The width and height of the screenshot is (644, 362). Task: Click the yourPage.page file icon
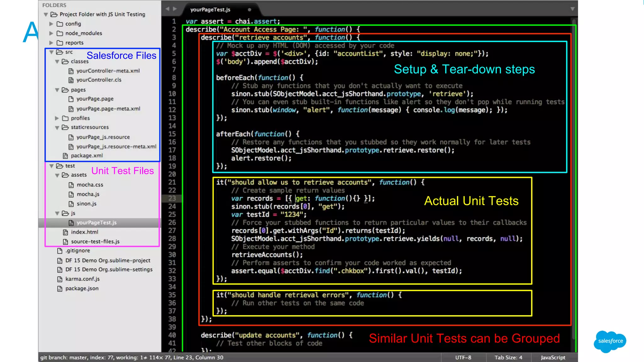point(71,99)
